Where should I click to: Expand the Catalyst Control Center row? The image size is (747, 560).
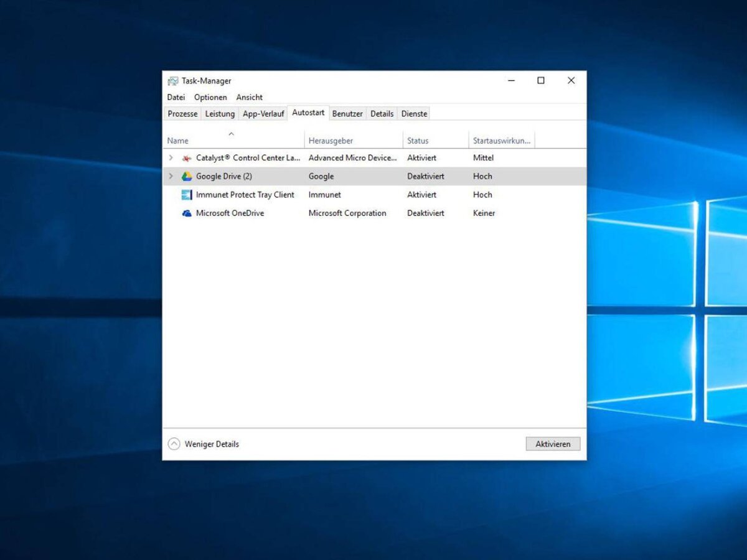(x=171, y=158)
